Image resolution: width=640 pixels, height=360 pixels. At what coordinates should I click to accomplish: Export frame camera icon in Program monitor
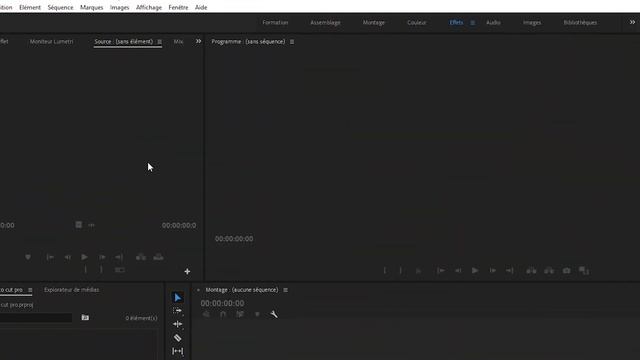coord(567,271)
